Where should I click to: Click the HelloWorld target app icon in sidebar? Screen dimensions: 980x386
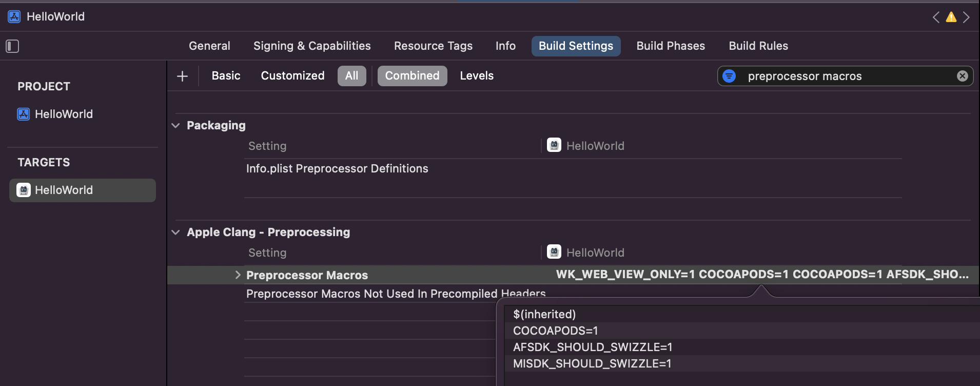click(24, 190)
